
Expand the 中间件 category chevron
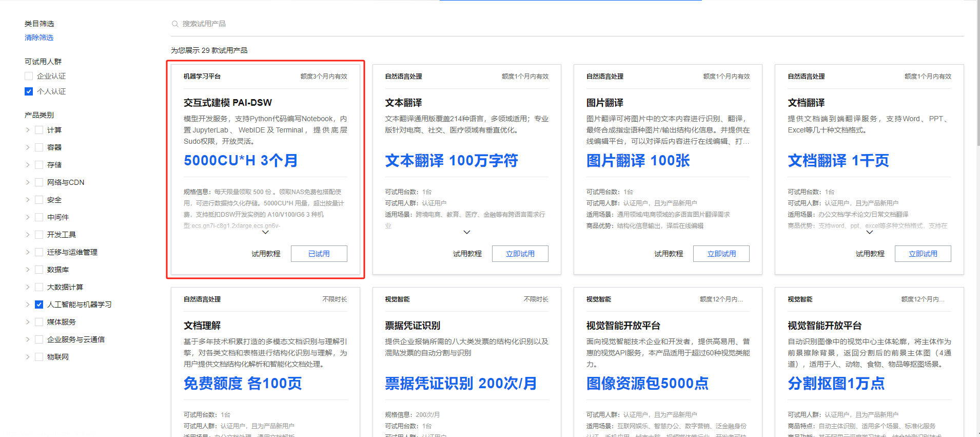pyautogui.click(x=28, y=217)
